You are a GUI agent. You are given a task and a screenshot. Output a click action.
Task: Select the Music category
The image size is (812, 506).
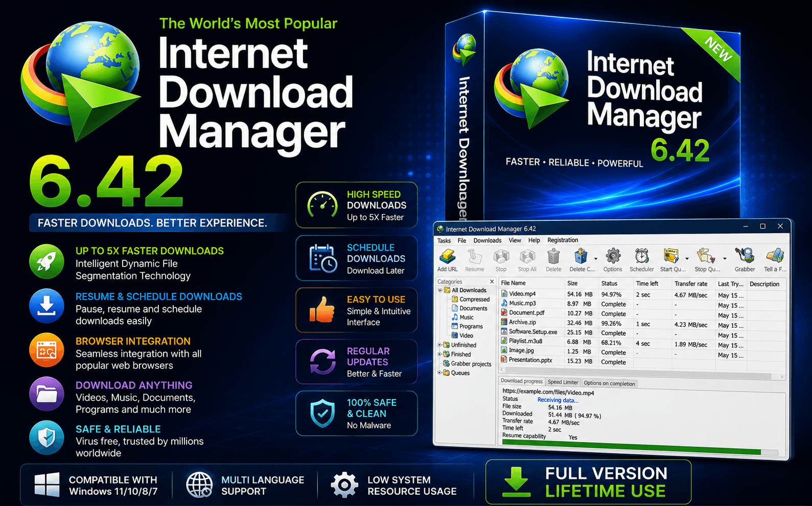tap(463, 317)
